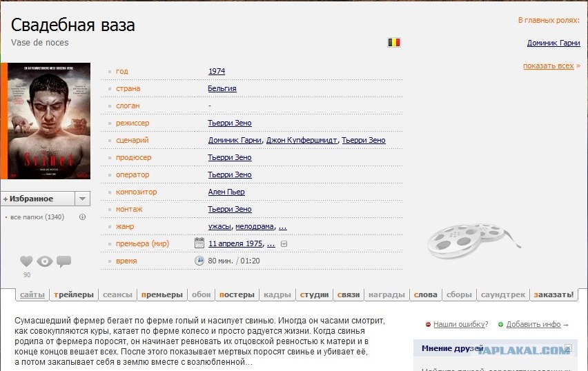Open the саундтрек tab
The image size is (588, 371).
click(503, 294)
